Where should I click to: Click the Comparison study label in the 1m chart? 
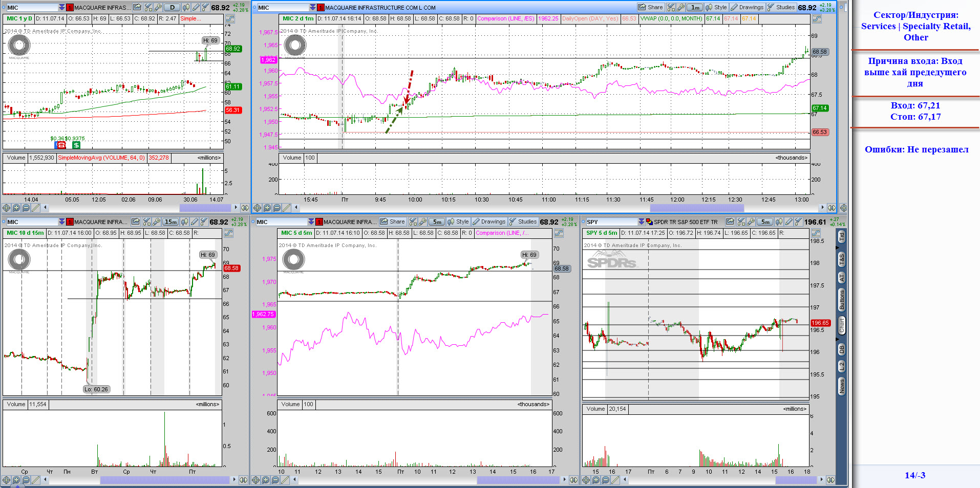(x=505, y=19)
